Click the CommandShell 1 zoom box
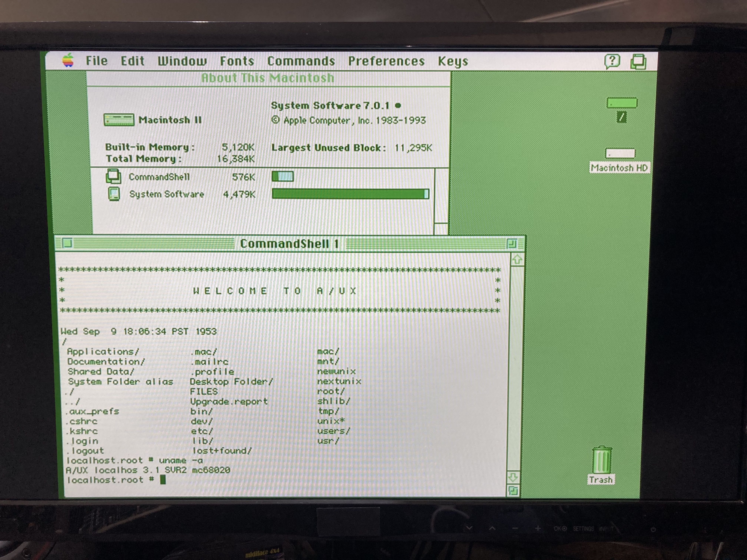The height and width of the screenshot is (560, 747). click(512, 244)
